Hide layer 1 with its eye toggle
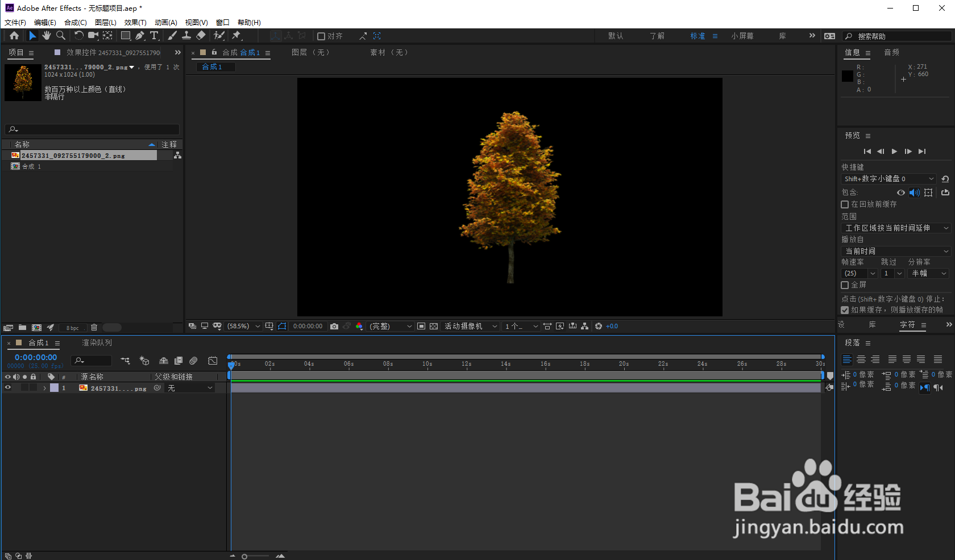Screen dimensions: 955x560 (x=8, y=388)
